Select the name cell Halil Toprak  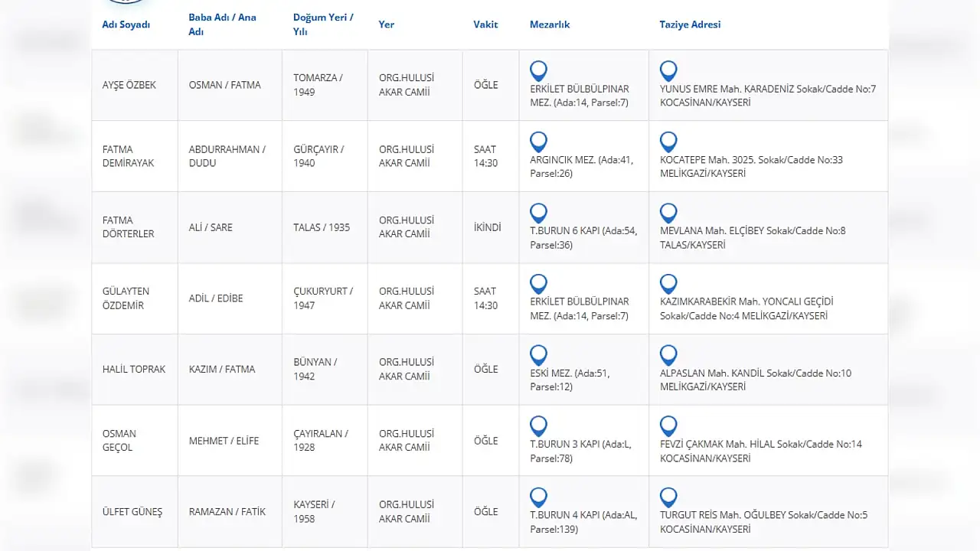pos(134,369)
